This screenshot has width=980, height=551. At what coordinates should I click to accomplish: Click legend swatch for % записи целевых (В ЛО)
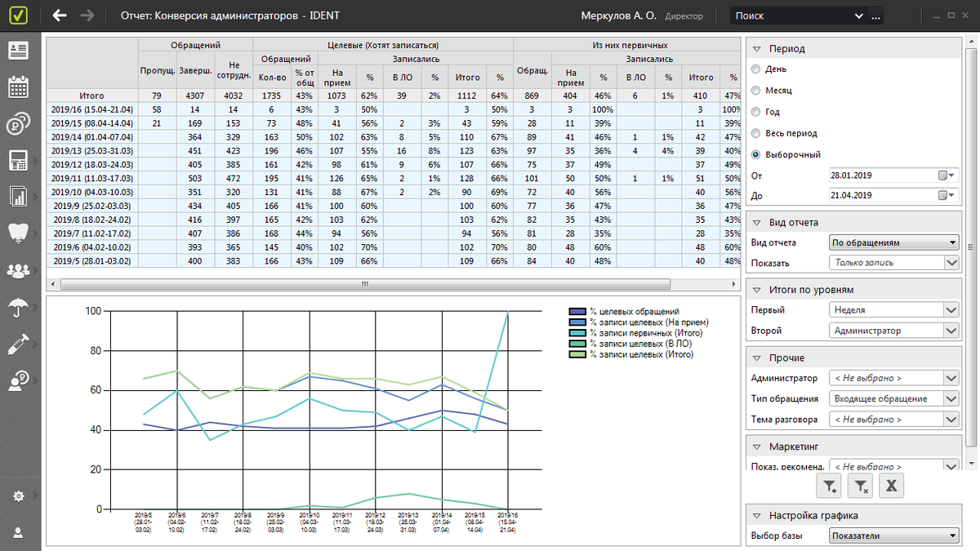(577, 344)
